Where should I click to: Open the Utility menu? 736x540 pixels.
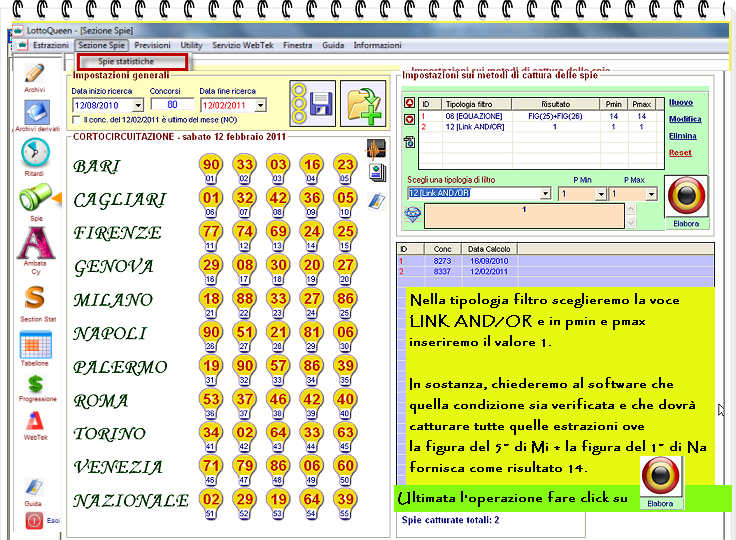pos(192,46)
